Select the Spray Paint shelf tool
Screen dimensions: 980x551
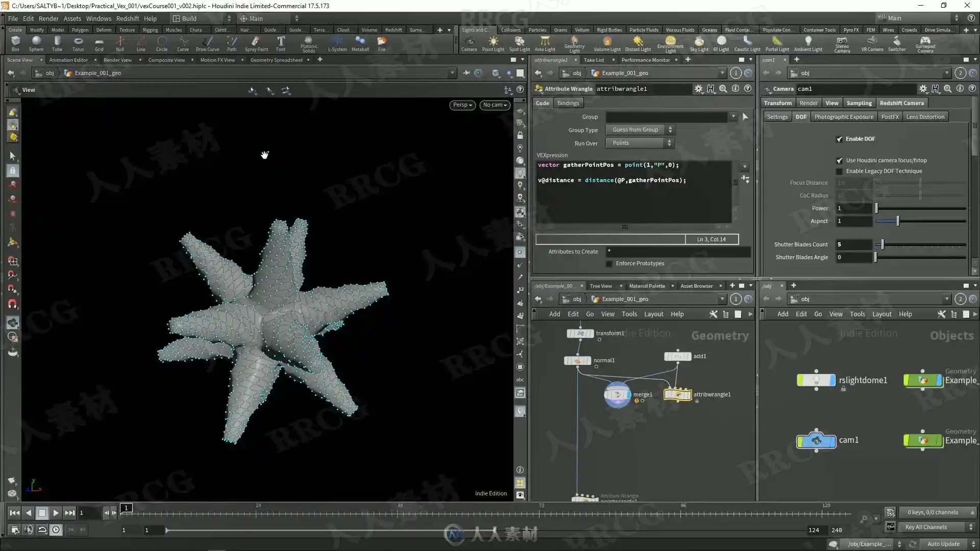[256, 44]
